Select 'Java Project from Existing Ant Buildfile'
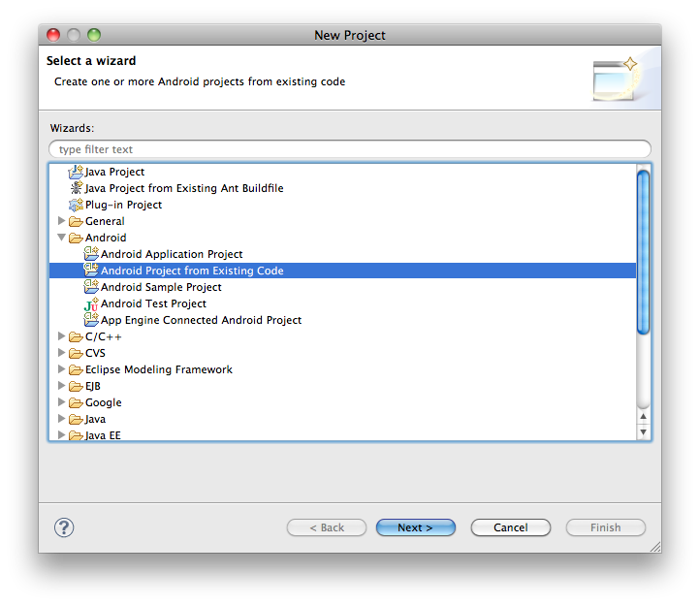The image size is (700, 606). pos(184,188)
